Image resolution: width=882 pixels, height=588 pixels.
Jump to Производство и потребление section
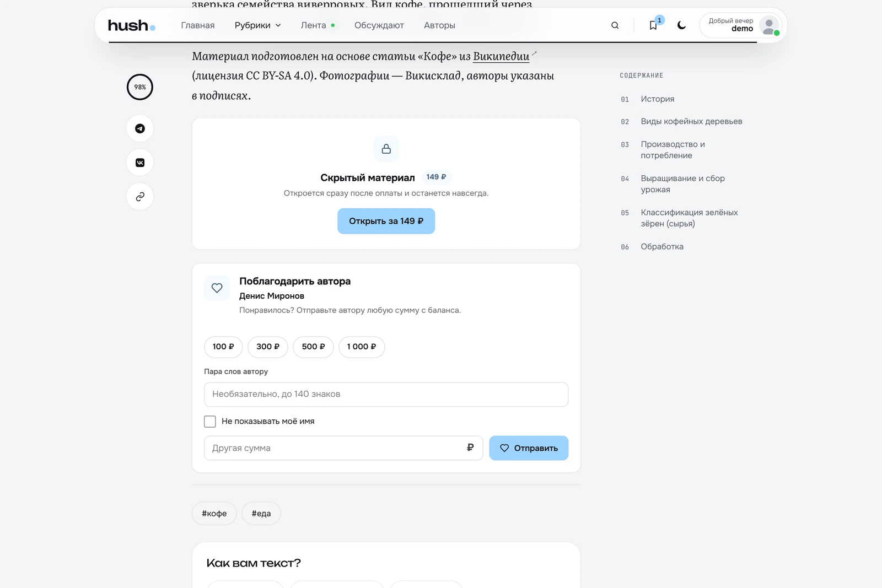coord(673,150)
